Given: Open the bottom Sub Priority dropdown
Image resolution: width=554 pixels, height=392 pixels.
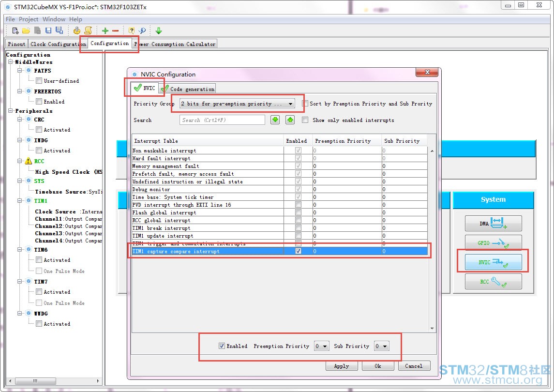Looking at the screenshot, I should pos(382,346).
